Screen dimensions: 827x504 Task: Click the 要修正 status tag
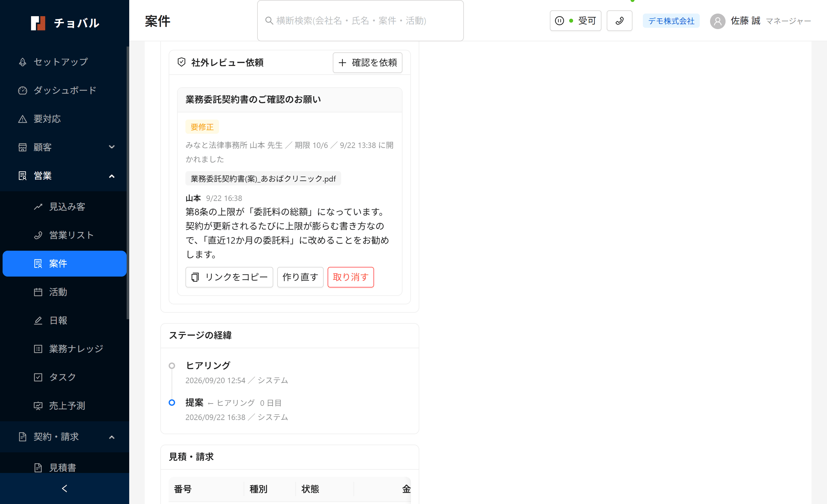[x=202, y=127]
